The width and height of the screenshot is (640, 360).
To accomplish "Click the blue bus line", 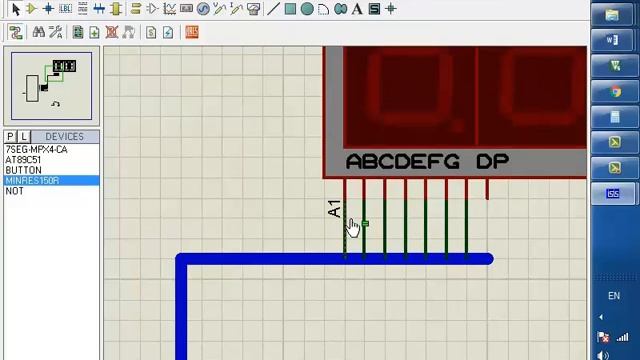I will 334,259.
